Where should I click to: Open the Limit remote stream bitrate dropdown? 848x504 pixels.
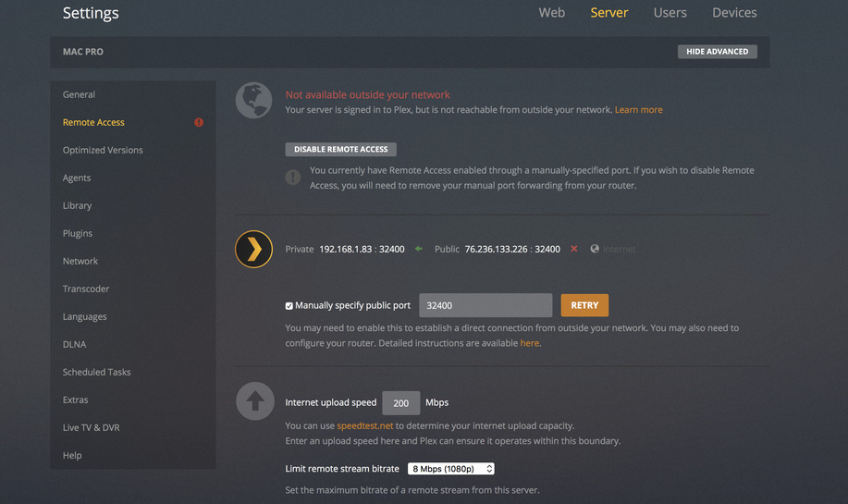[x=451, y=469]
